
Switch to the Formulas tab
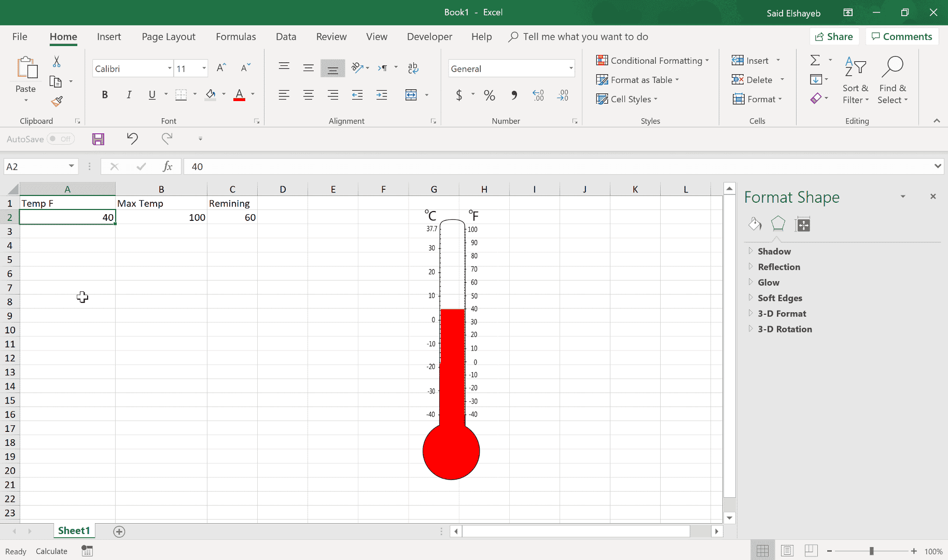pos(236,37)
